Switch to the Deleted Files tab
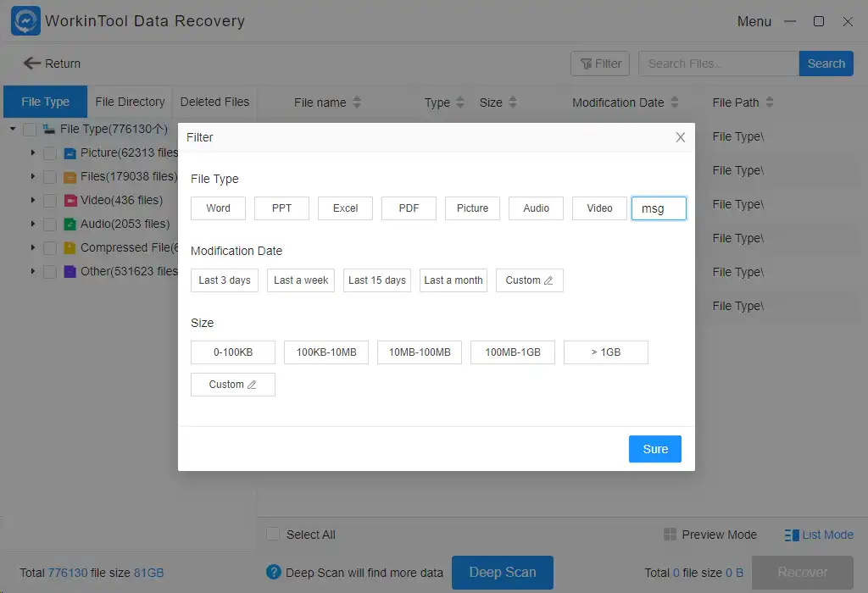Screen dimensions: 868x593 click(x=214, y=102)
